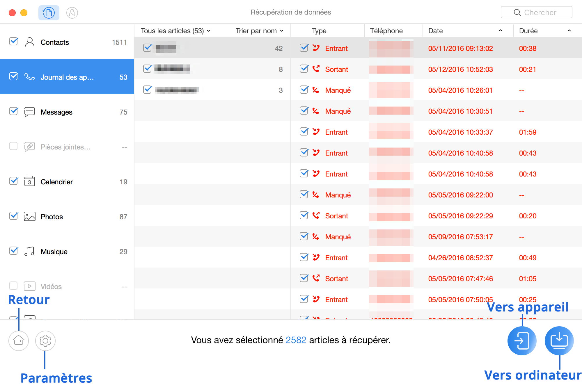The image size is (582, 392).
Task: Click the Sortant label at 05/05/2016 07:47:46
Action: click(x=336, y=279)
